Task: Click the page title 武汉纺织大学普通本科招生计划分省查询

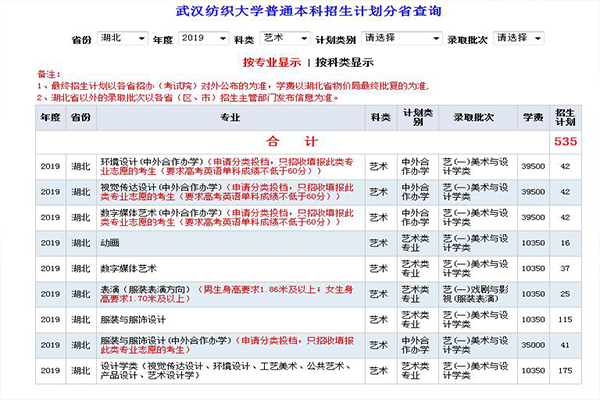Action: pyautogui.click(x=308, y=11)
